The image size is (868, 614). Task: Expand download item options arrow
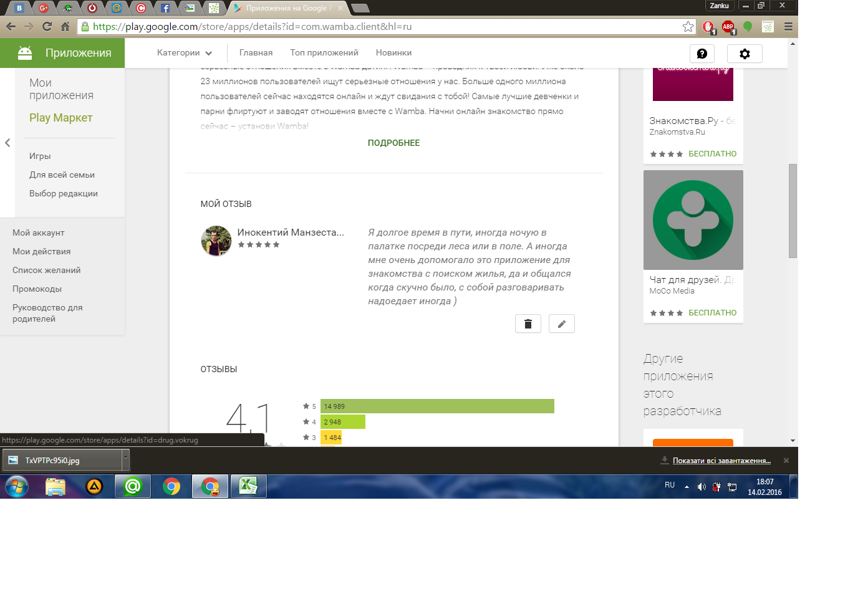click(x=125, y=460)
